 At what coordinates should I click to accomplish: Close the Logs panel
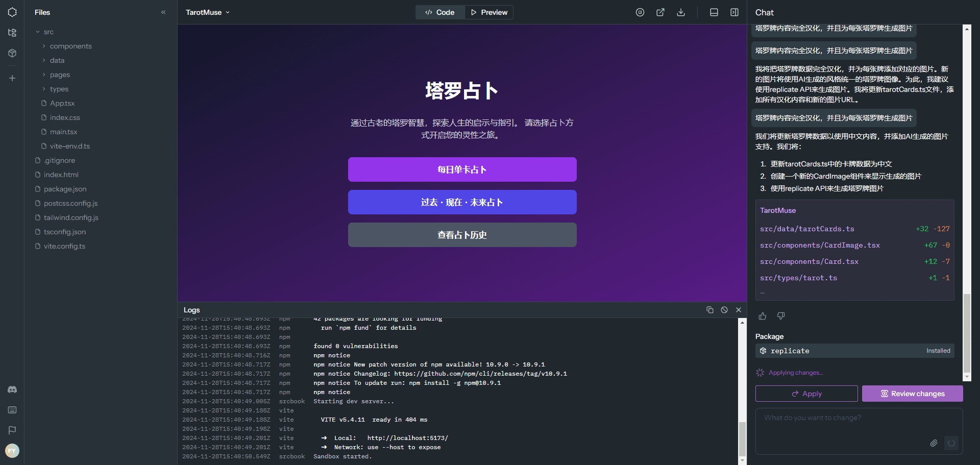739,310
